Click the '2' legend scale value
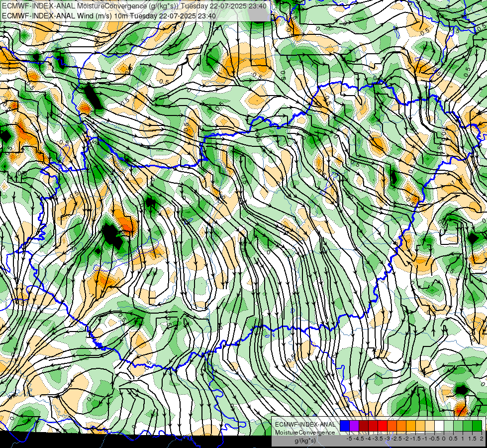This screenshot has width=487, height=448. tap(482, 439)
